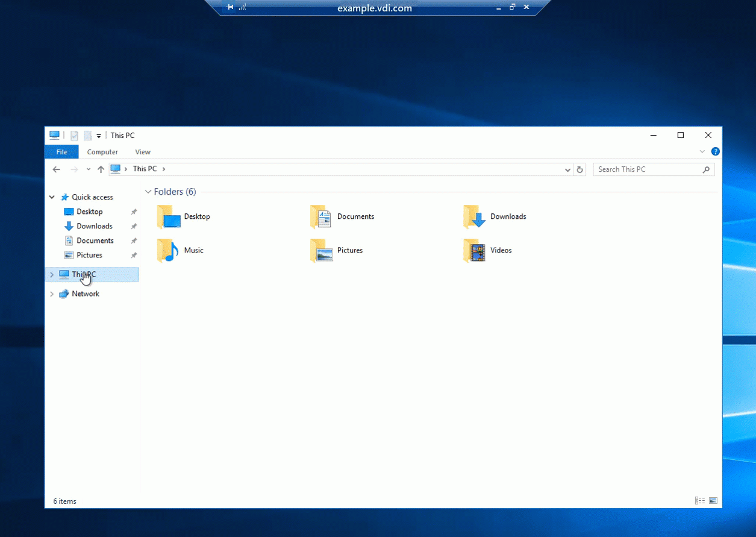The height and width of the screenshot is (537, 756).
Task: Maximize the This PC Explorer window
Action: (x=681, y=136)
